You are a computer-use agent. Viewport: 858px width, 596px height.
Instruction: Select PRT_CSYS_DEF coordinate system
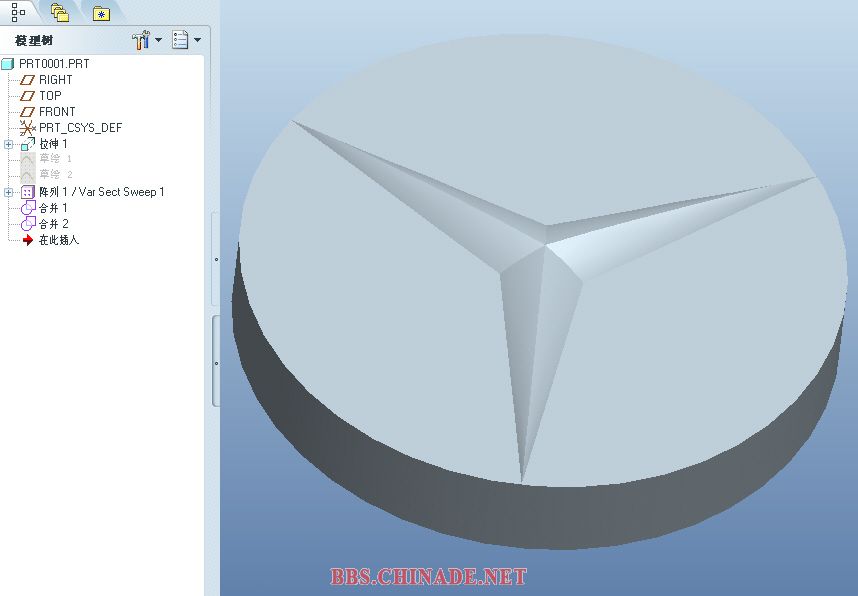(80, 128)
